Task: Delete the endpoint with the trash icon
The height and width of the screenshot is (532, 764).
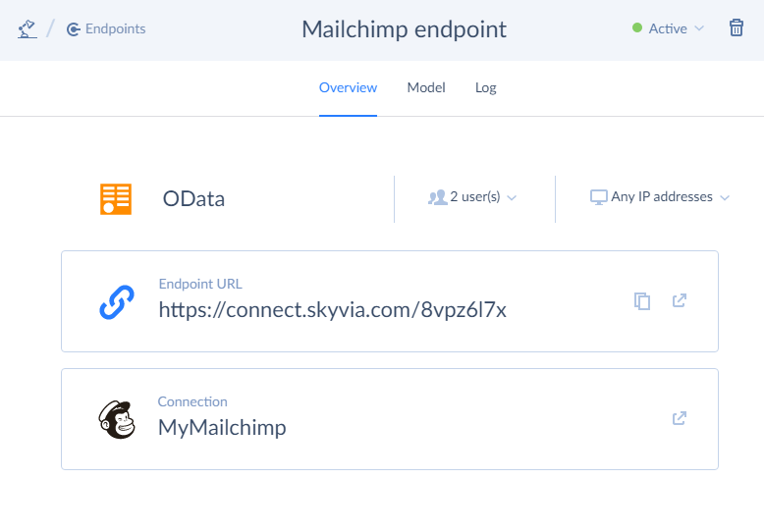Action: click(737, 28)
